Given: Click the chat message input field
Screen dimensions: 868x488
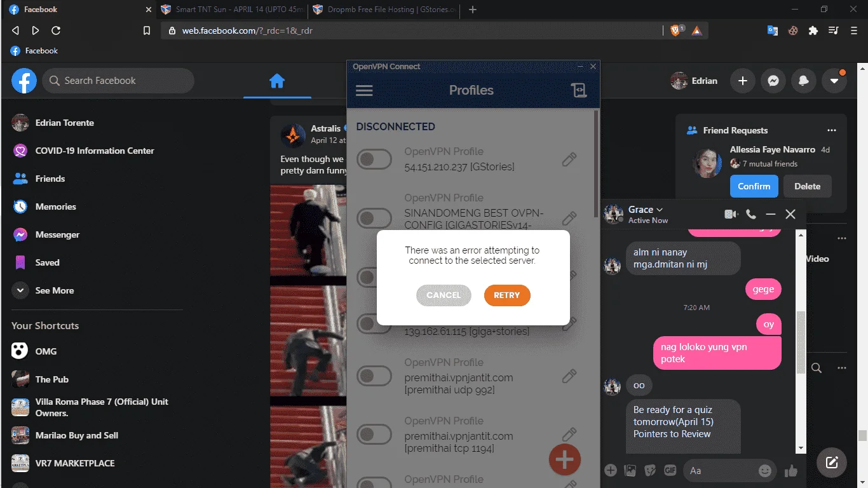Looking at the screenshot, I should coord(731,471).
